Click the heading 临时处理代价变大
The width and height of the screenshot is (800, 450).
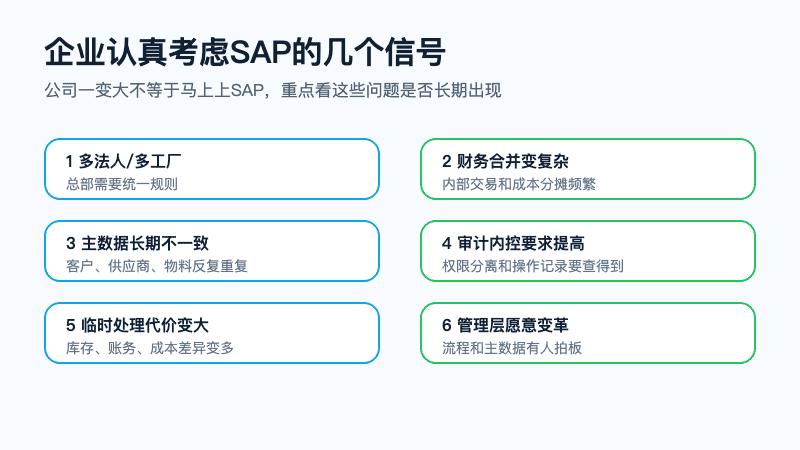[145, 326]
